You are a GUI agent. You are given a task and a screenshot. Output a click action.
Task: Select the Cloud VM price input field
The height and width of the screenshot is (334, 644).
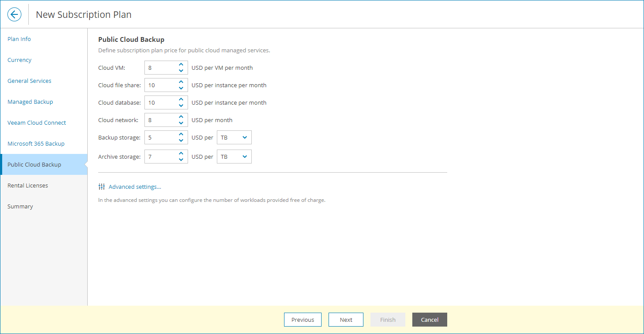(161, 67)
